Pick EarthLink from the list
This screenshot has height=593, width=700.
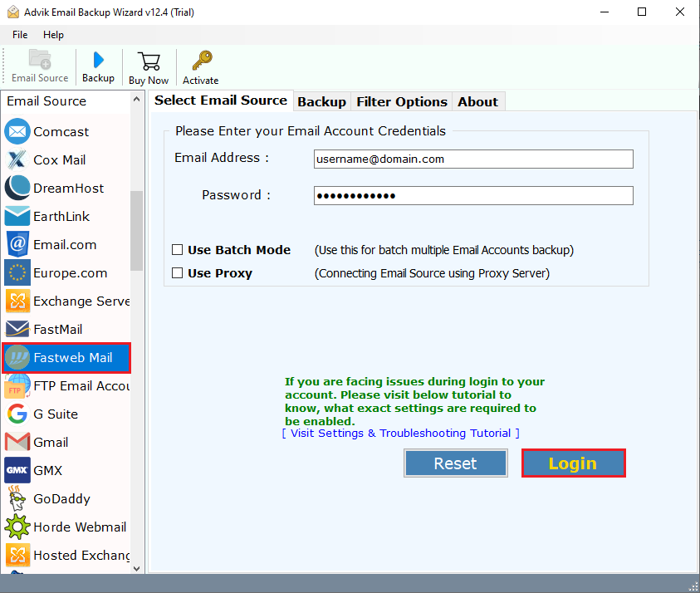click(66, 216)
